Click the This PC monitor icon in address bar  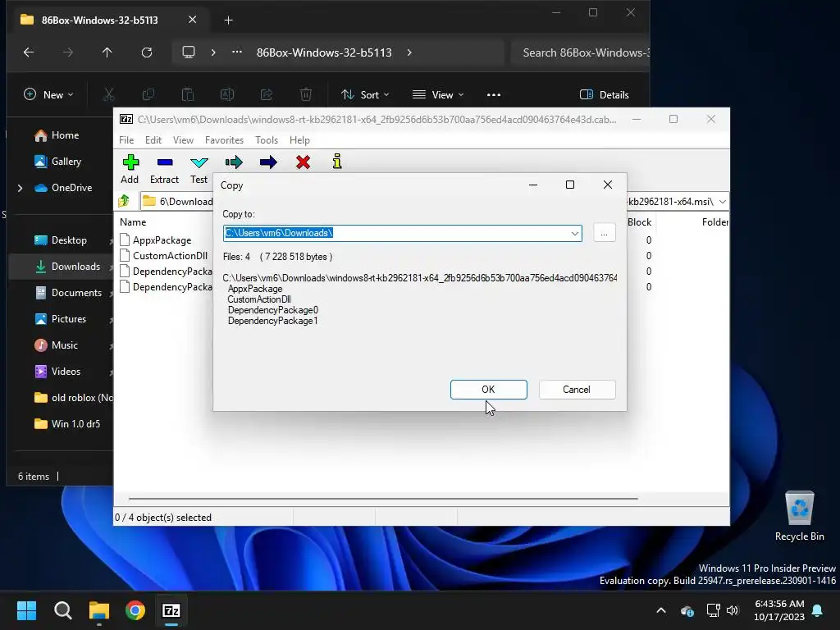point(189,52)
